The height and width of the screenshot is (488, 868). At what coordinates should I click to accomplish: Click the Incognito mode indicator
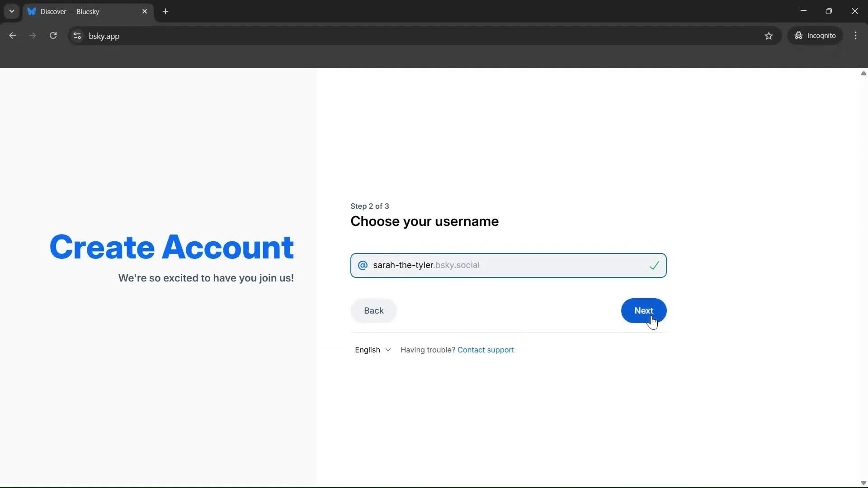pos(816,36)
